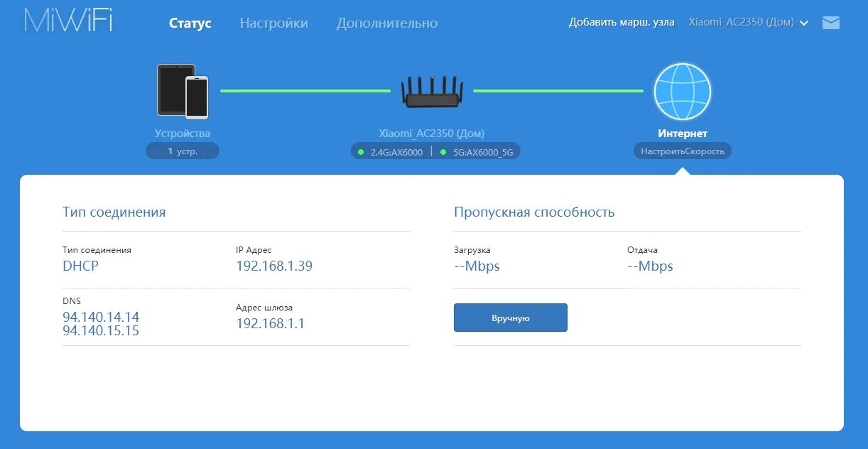Click the gateway address 192.168.1.1
868x449 pixels.
click(x=270, y=324)
